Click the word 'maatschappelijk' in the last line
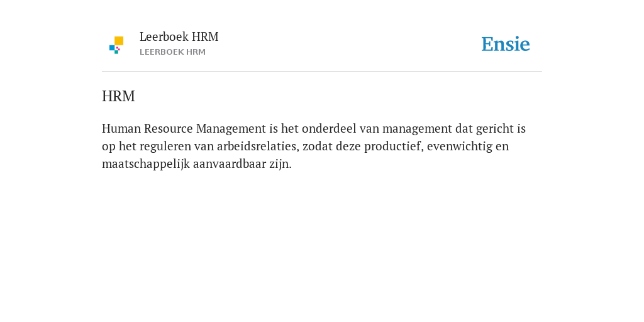This screenshot has height=322, width=644. 146,164
